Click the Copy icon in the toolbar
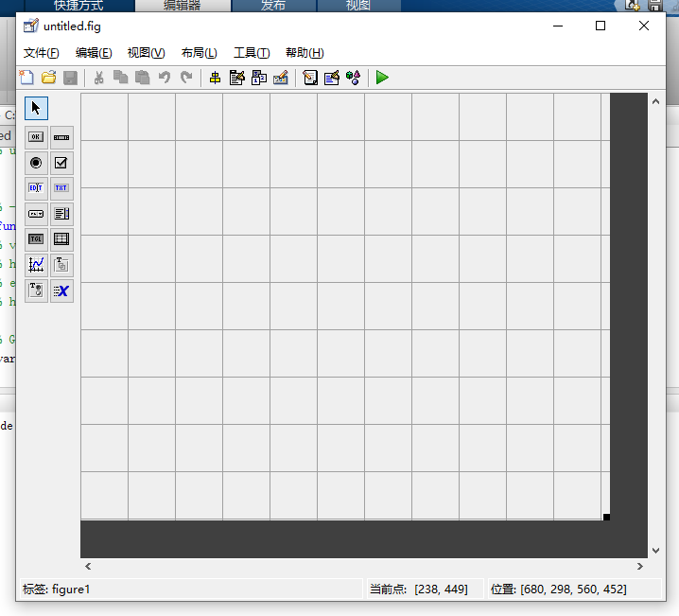This screenshot has height=616, width=679. [120, 78]
